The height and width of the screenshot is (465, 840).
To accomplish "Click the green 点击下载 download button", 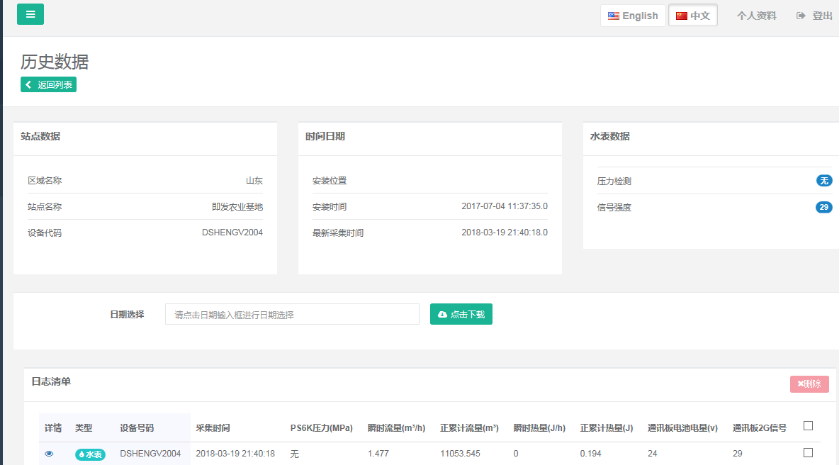I will tap(461, 314).
